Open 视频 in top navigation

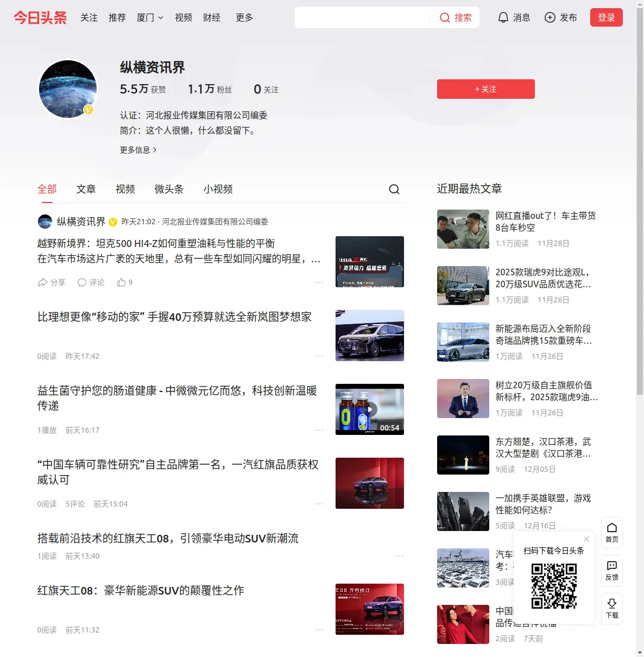pos(184,17)
